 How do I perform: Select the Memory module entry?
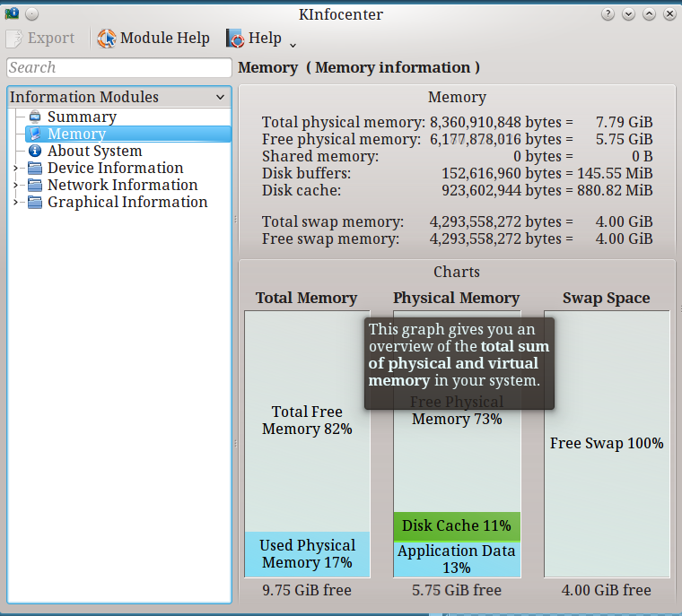pos(76,134)
